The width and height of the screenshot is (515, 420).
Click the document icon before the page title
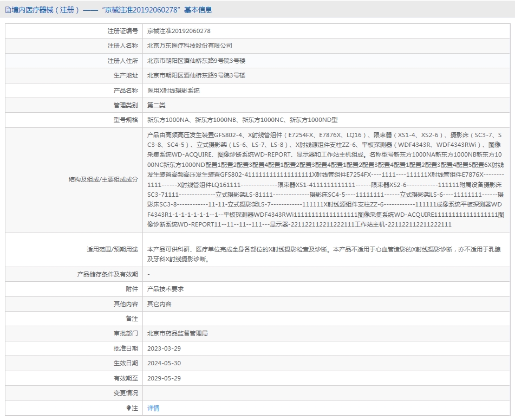8,10
